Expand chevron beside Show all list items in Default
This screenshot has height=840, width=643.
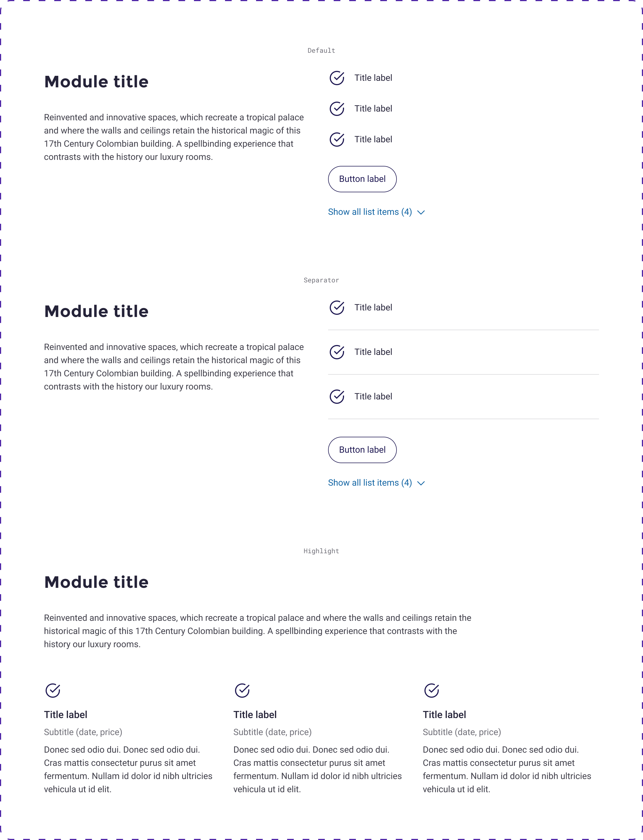point(421,212)
